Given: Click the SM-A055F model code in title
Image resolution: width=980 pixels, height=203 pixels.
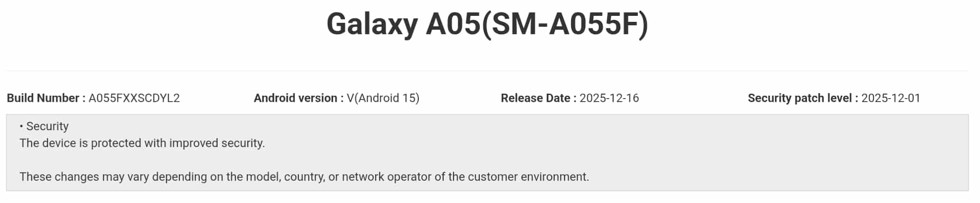Looking at the screenshot, I should click(565, 24).
